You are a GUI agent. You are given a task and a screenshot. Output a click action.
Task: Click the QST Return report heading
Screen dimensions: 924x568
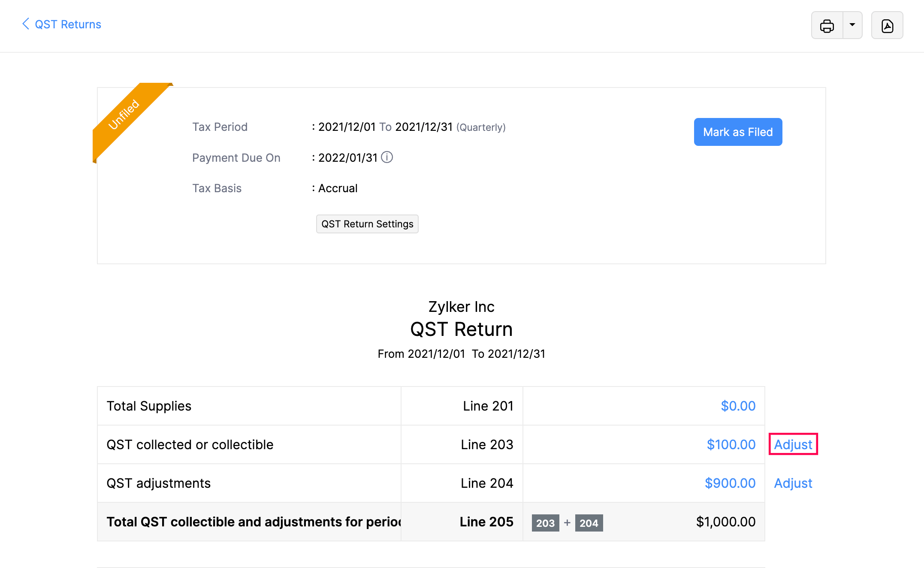pyautogui.click(x=461, y=329)
